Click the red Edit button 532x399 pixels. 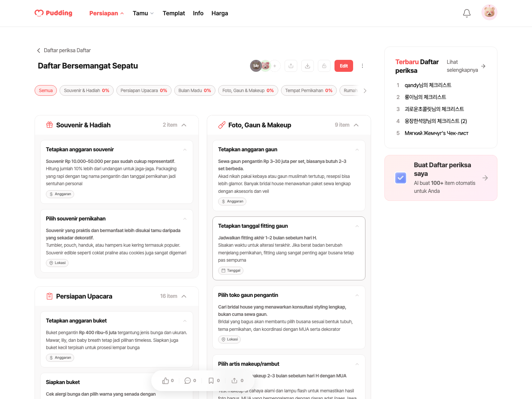coord(344,66)
